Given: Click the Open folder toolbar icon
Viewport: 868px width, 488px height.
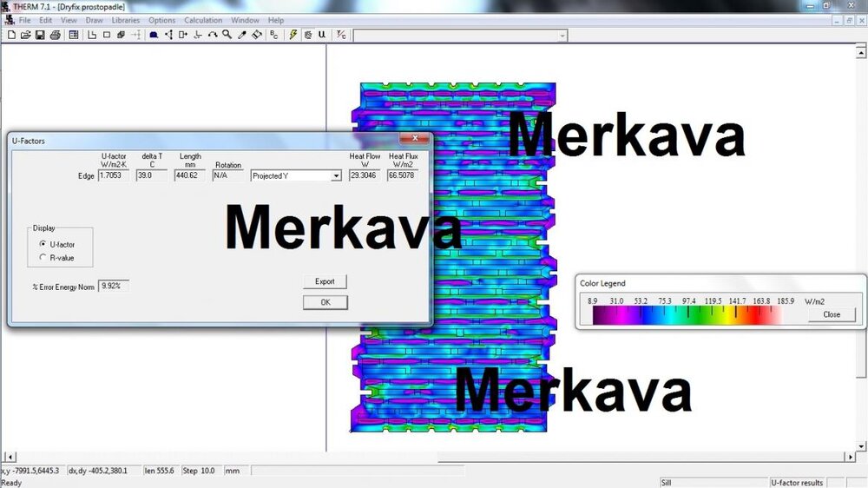Looking at the screenshot, I should pyautogui.click(x=26, y=35).
